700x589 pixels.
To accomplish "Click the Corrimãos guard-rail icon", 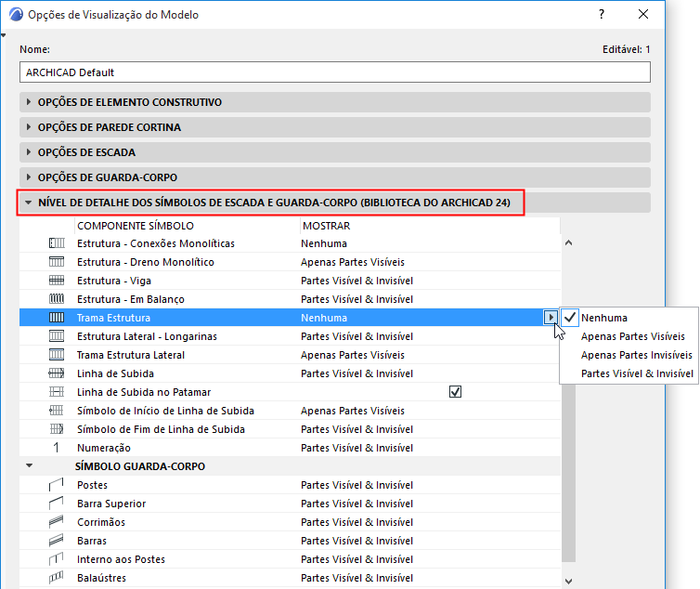I will [57, 522].
